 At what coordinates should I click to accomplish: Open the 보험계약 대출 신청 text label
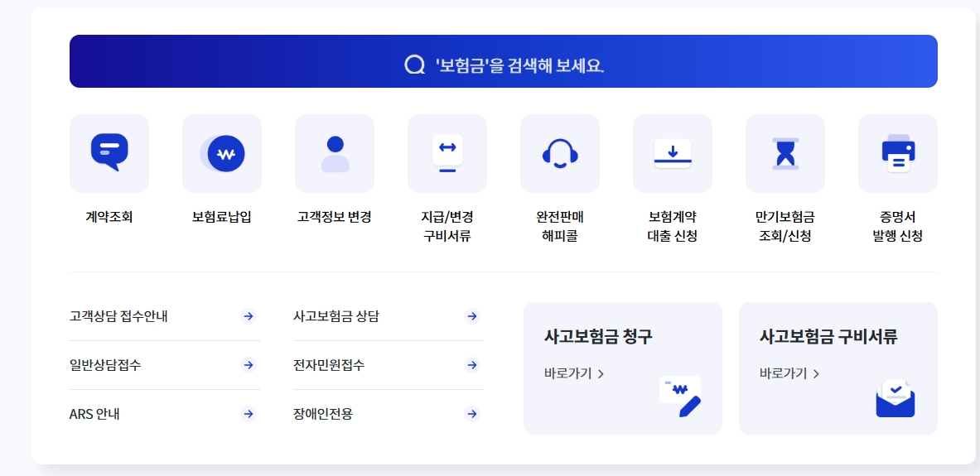(673, 227)
